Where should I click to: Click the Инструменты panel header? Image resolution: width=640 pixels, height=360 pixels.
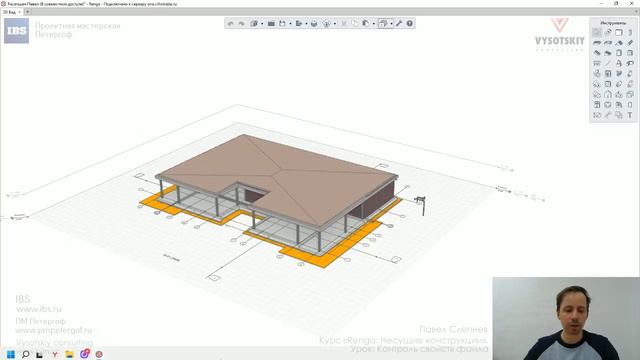pos(613,23)
